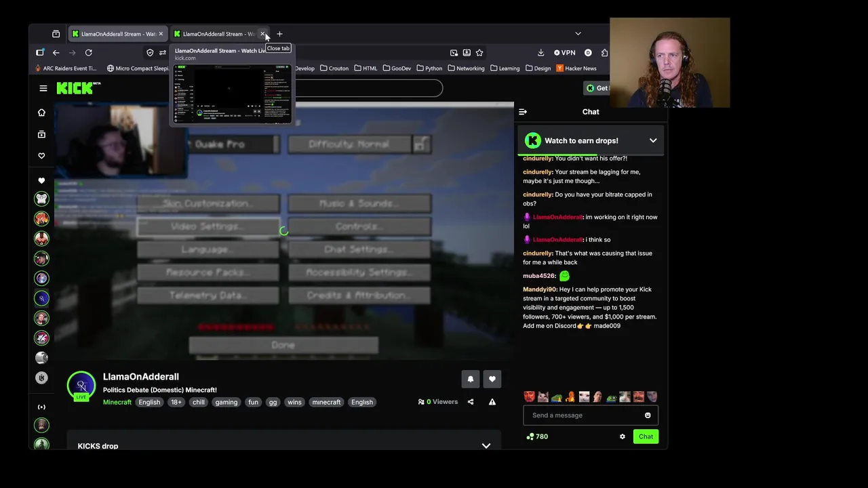Open a new browser tab

tap(279, 34)
